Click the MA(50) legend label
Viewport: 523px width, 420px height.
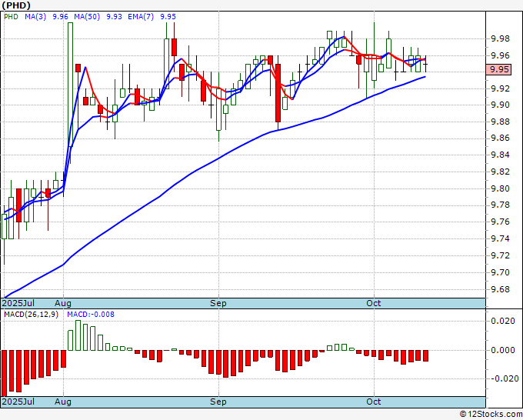coord(87,17)
